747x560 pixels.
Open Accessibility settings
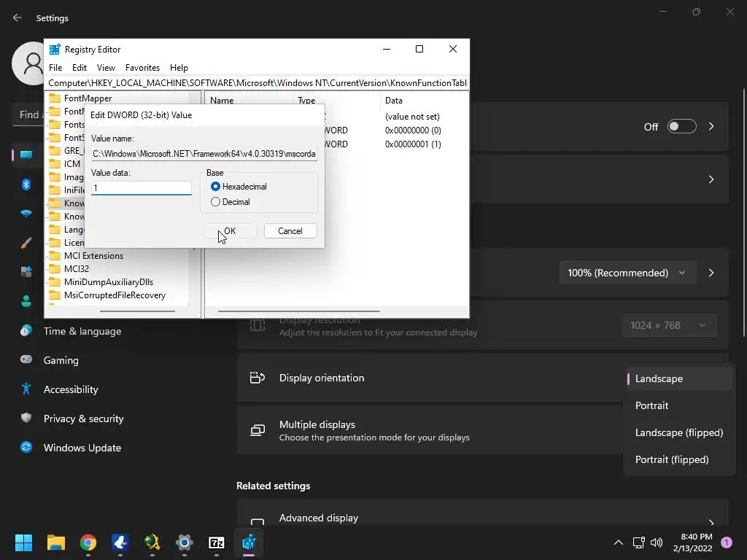(71, 389)
